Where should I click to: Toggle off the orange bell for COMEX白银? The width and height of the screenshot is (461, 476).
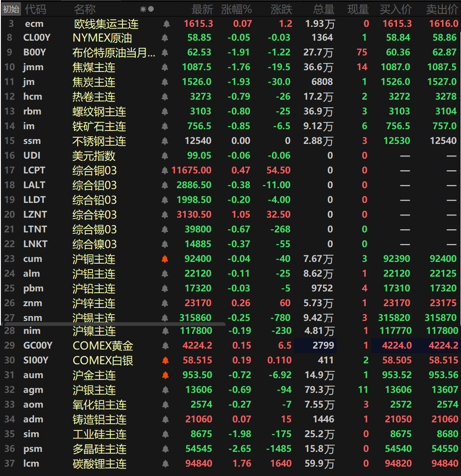165,360
